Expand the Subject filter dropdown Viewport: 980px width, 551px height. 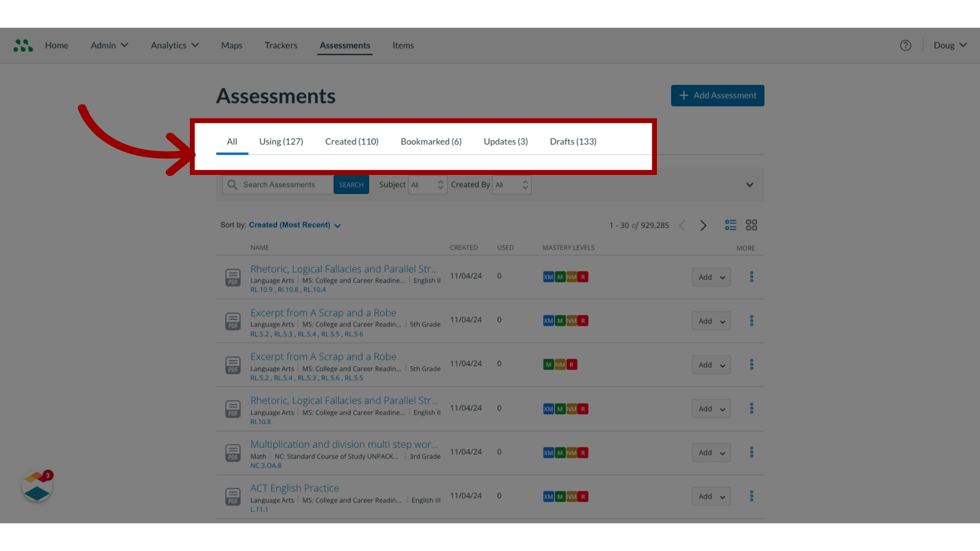[x=427, y=184]
